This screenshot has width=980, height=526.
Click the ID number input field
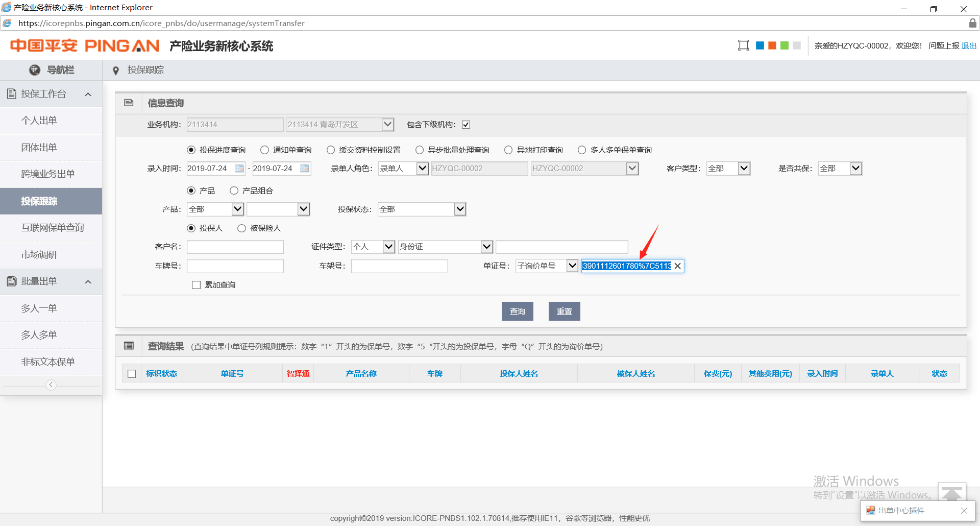point(562,247)
